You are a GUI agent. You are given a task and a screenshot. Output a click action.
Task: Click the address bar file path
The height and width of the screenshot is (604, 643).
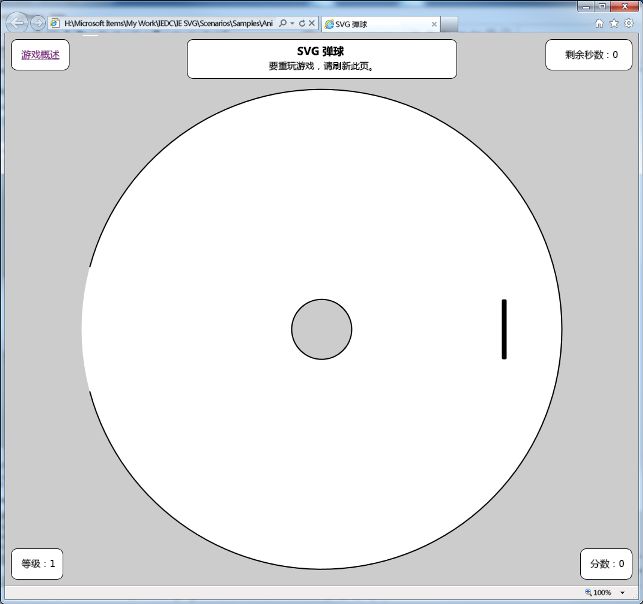click(x=168, y=23)
